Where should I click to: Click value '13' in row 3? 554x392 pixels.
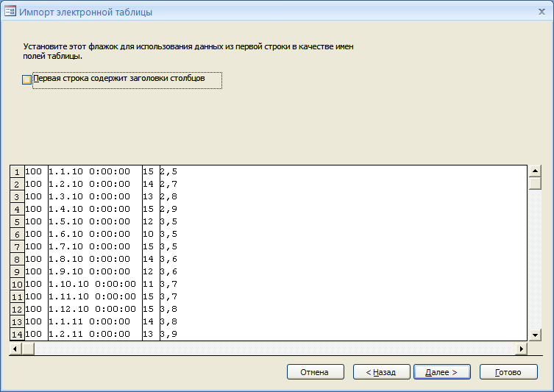(149, 196)
